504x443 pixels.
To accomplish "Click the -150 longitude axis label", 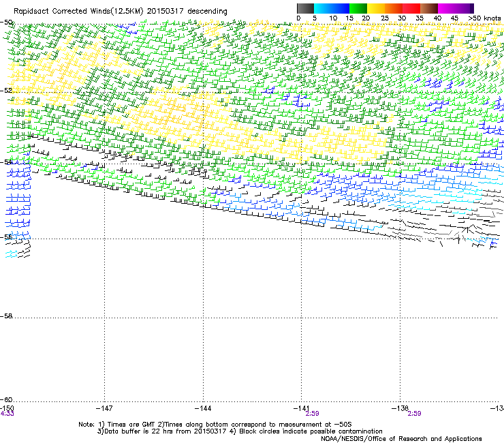I will point(7,408).
